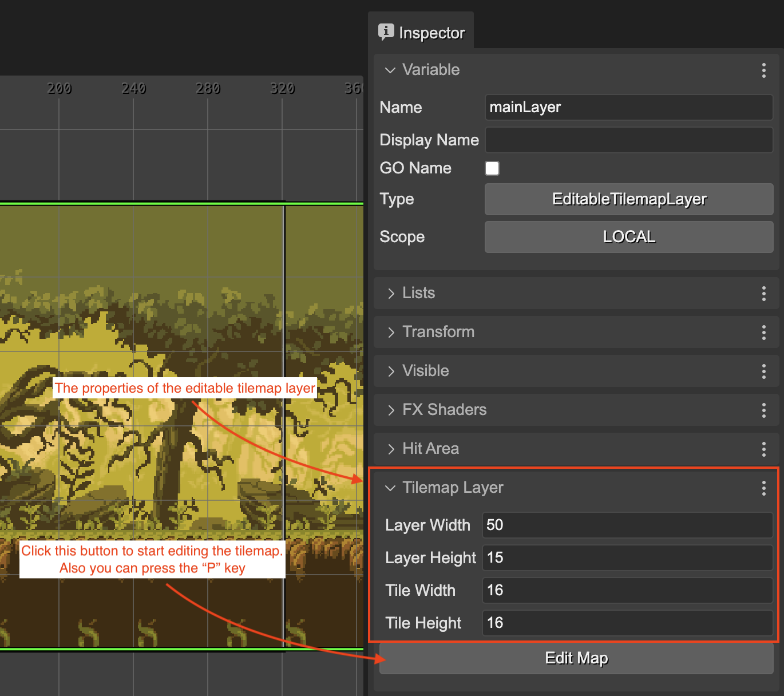The width and height of the screenshot is (784, 696).
Task: Open the Visible section options menu
Action: (x=764, y=371)
